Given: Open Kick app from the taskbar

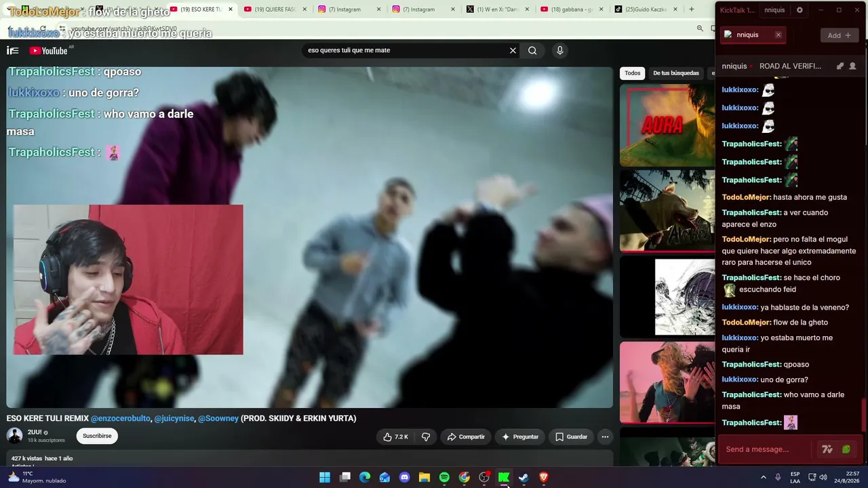Looking at the screenshot, I should coord(504,477).
